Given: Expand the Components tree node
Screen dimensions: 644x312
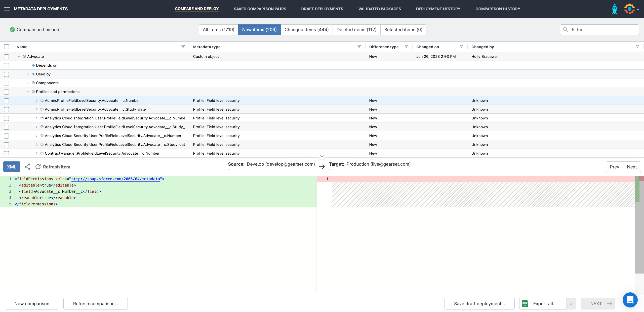Looking at the screenshot, I should (x=28, y=83).
